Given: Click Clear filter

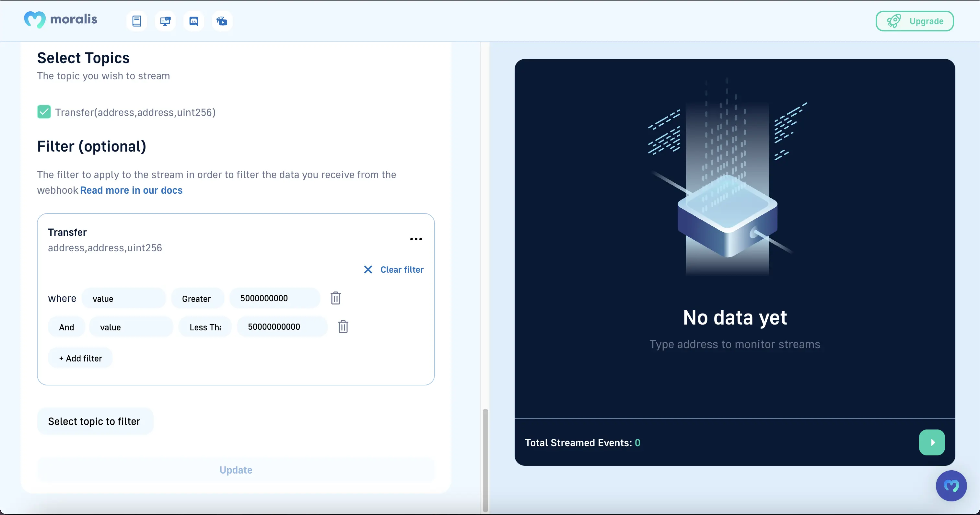Looking at the screenshot, I should tap(394, 270).
